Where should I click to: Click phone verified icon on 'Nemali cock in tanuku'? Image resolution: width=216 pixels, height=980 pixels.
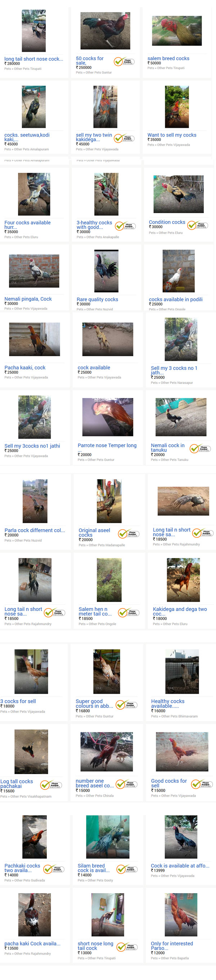click(x=200, y=449)
